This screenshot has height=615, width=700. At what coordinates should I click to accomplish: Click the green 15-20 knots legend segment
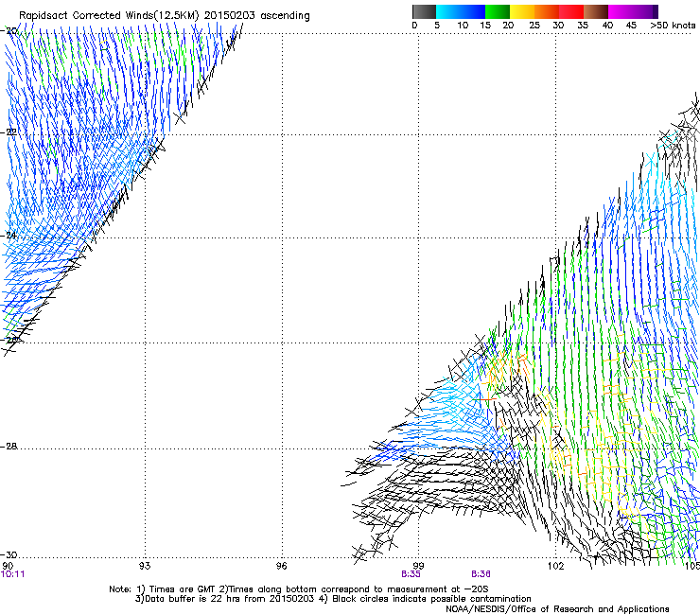pos(498,11)
